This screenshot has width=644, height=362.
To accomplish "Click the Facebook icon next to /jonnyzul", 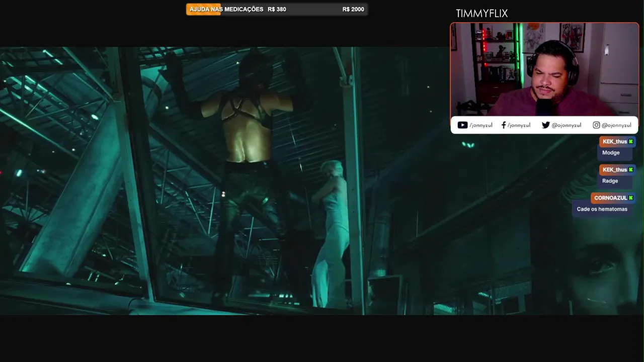I will pos(504,125).
